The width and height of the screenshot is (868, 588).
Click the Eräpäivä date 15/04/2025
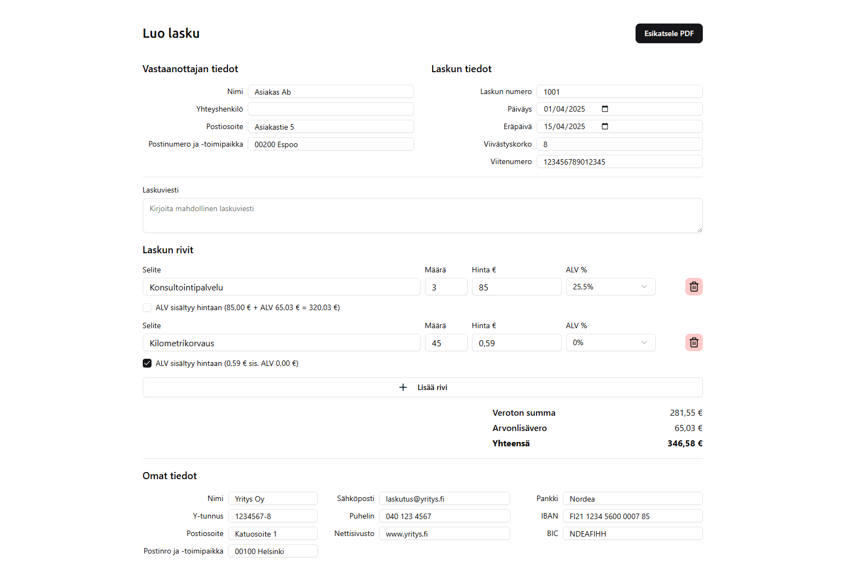tap(564, 126)
